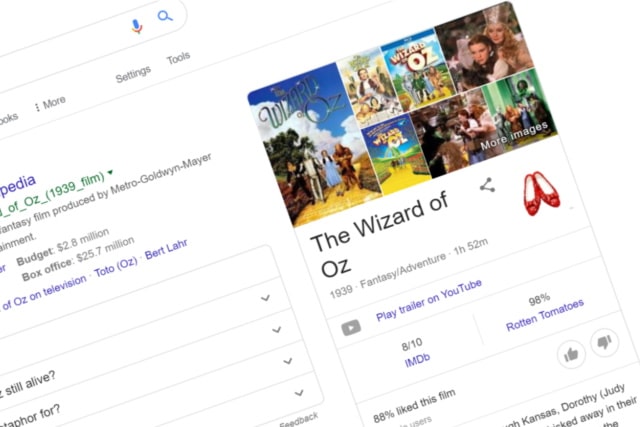Image resolution: width=640 pixels, height=427 pixels.
Task: Click the large Wizard of Oz poster thumbnail
Action: click(313, 145)
